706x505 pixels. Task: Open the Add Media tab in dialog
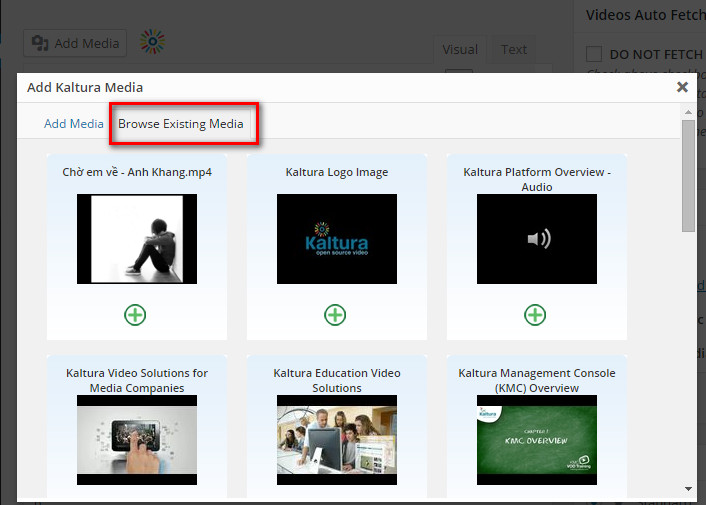(x=73, y=124)
